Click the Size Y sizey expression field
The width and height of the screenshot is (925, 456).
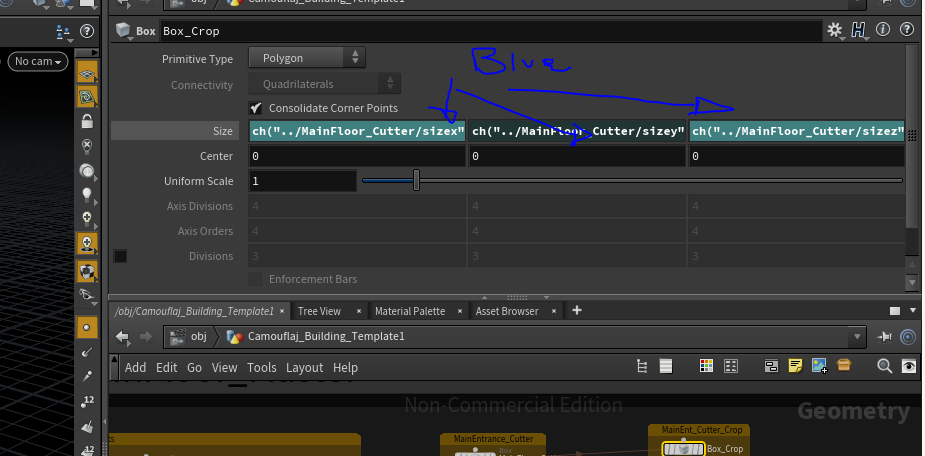tap(578, 131)
